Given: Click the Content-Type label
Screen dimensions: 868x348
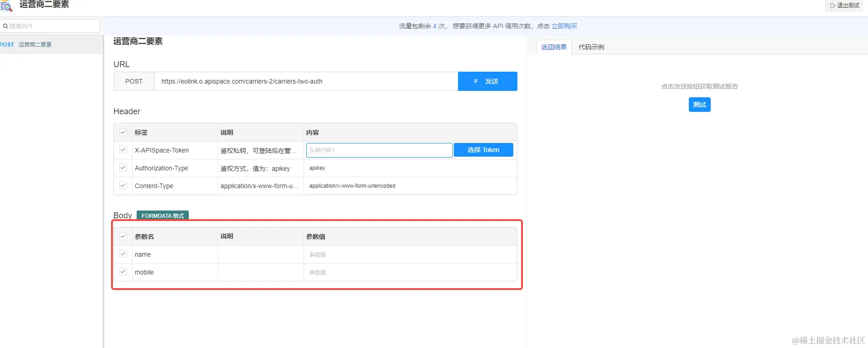Looking at the screenshot, I should click(154, 186).
